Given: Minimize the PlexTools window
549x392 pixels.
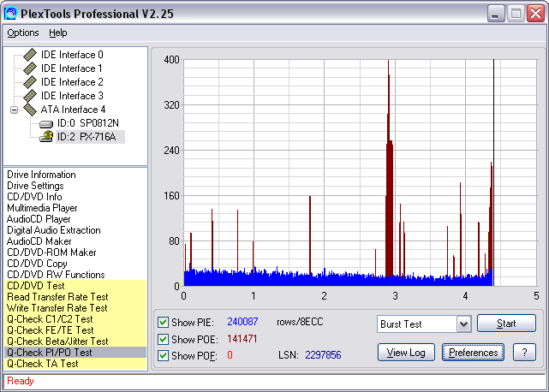Looking at the screenshot, I should pos(496,14).
